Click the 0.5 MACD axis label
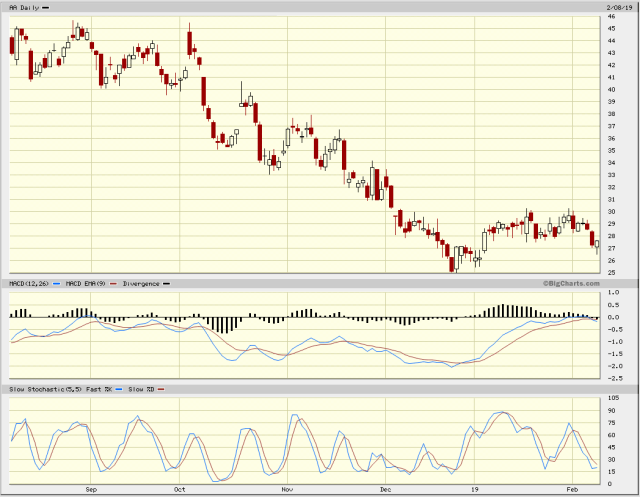 click(x=613, y=305)
